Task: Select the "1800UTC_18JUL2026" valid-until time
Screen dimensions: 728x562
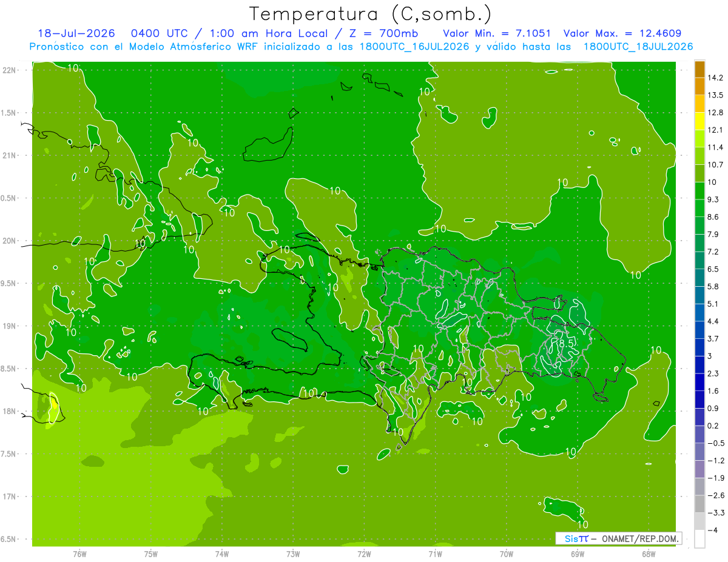Action: click(x=638, y=47)
